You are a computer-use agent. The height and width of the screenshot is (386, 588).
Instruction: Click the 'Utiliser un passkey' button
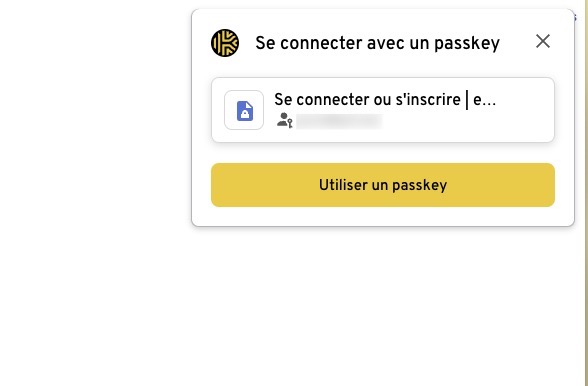[383, 185]
